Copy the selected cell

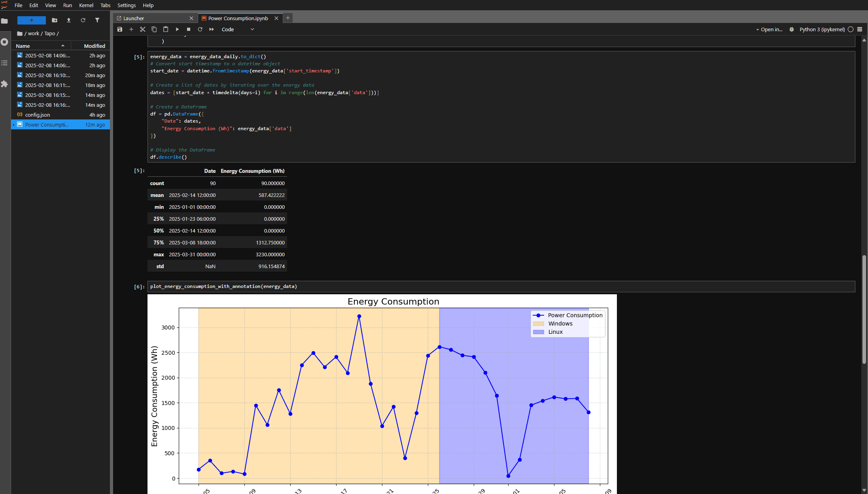tap(154, 29)
